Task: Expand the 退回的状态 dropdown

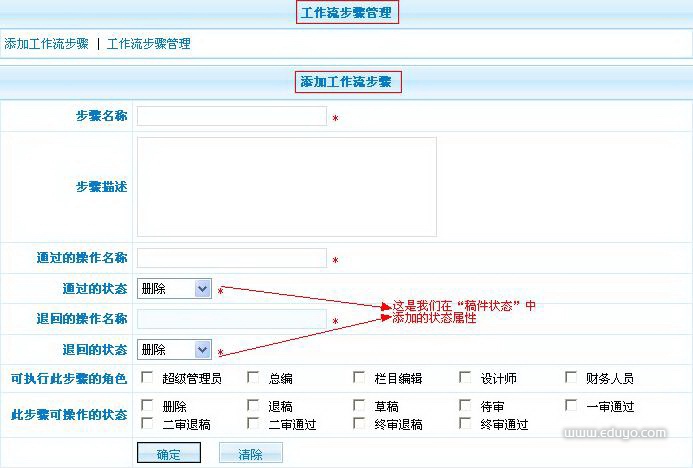Action: [x=174, y=349]
